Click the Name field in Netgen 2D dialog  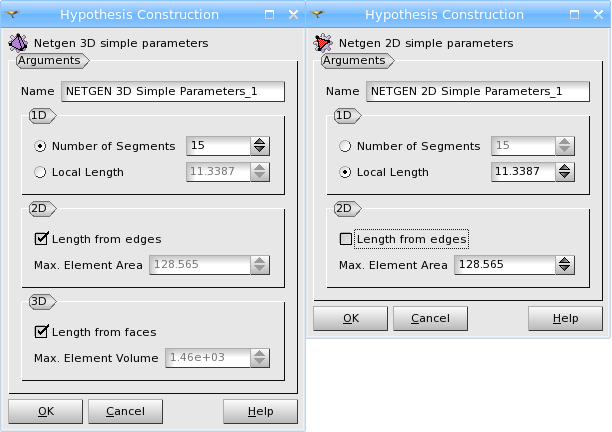coord(478,91)
